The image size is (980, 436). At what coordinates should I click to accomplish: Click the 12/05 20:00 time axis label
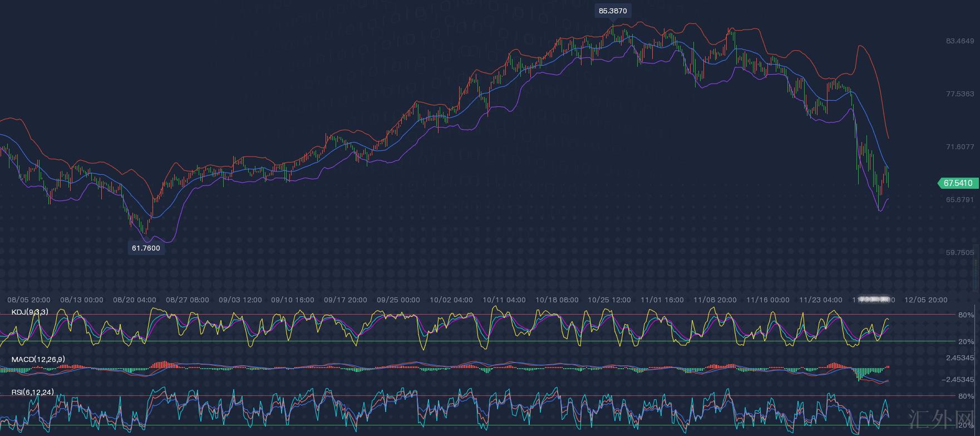[925, 300]
